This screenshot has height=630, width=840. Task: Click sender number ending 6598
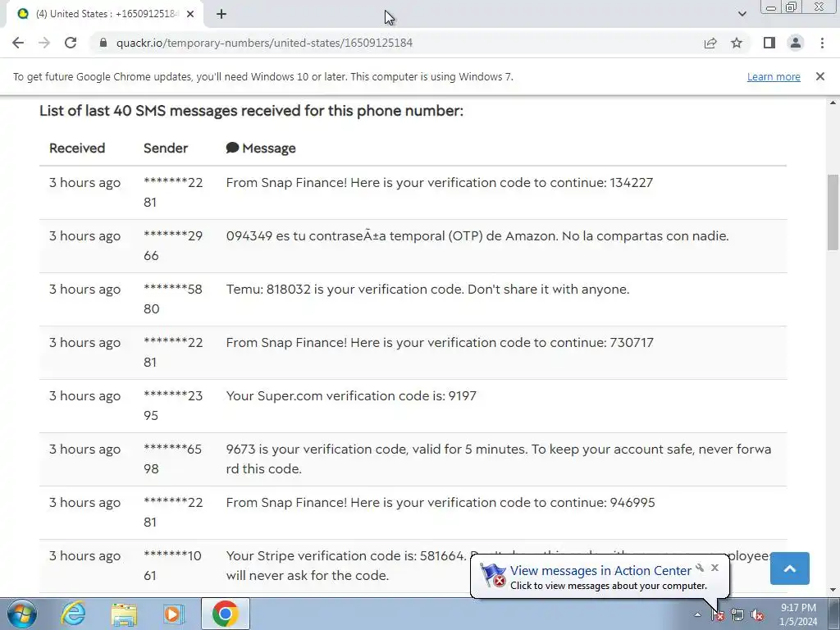tap(172, 459)
